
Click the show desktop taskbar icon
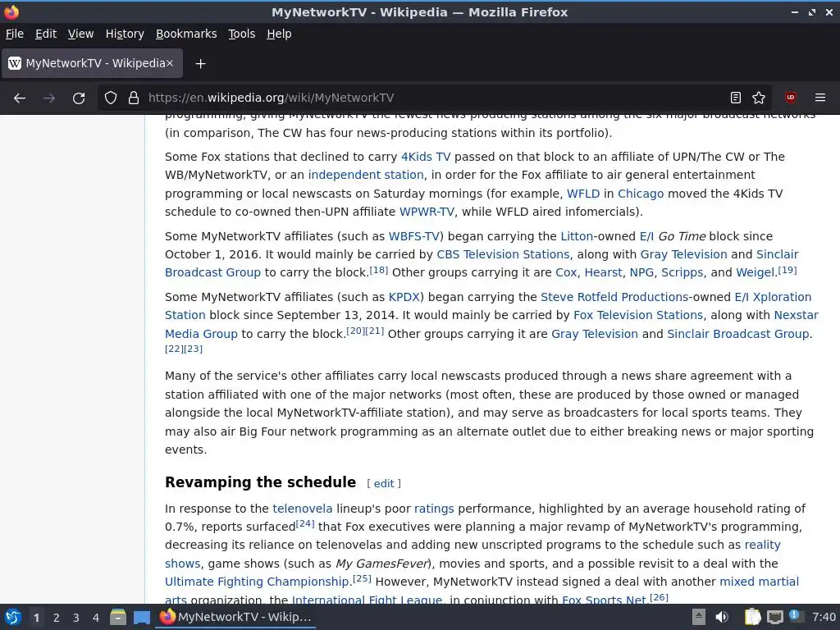coord(142,617)
